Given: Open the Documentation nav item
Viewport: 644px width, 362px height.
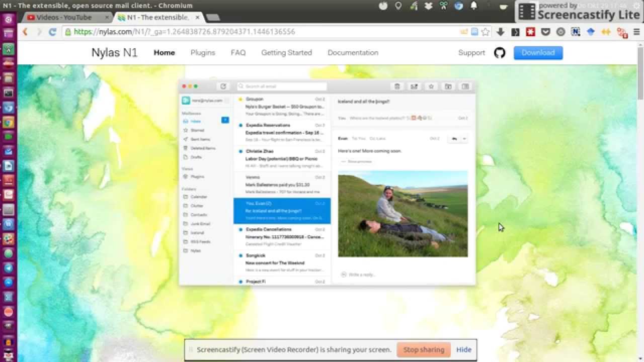Looking at the screenshot, I should 353,52.
